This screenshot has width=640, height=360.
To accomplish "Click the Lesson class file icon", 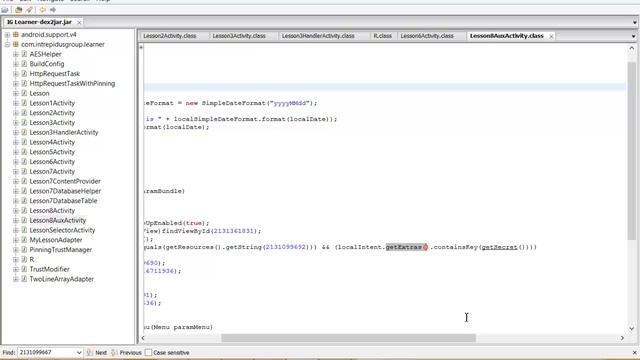I will tap(24, 93).
